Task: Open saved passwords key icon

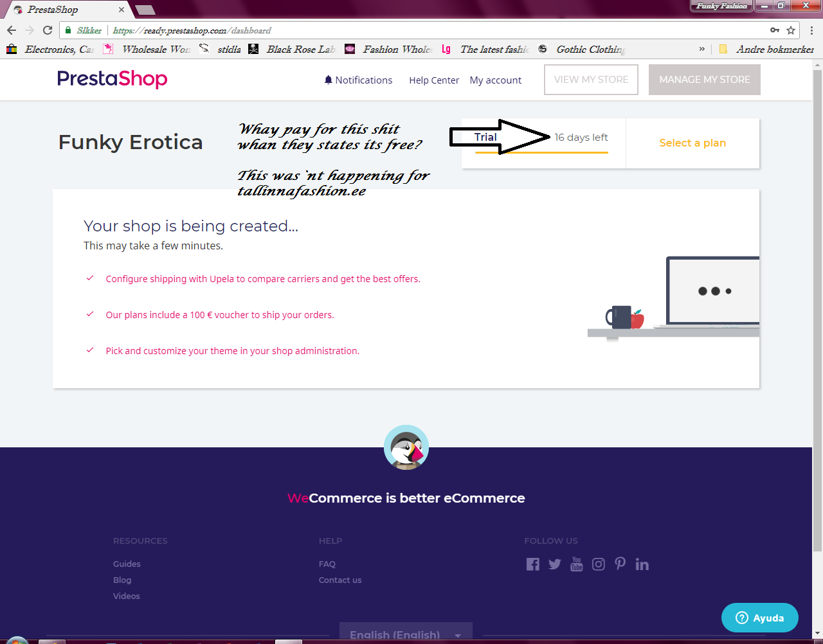Action: [775, 30]
